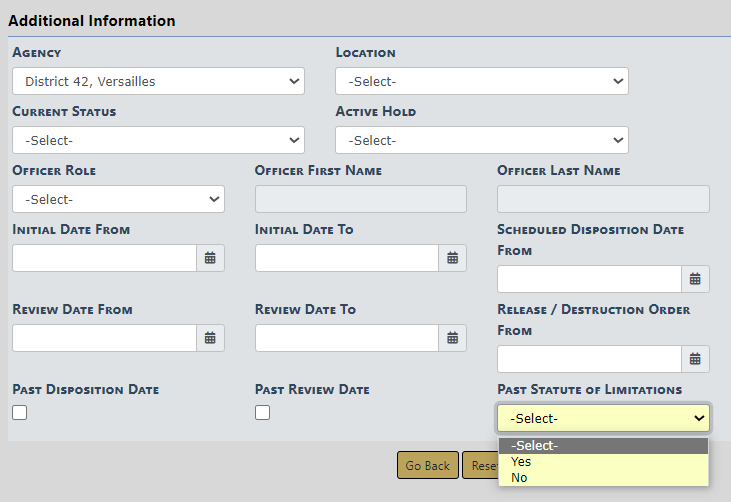
Task: Open the Officer Role dropdown
Action: (118, 199)
